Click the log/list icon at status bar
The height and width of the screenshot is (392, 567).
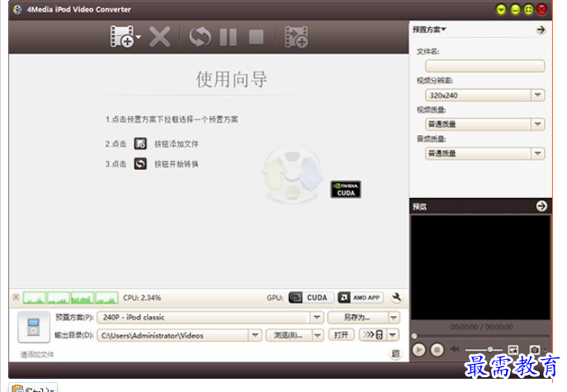tap(395, 354)
